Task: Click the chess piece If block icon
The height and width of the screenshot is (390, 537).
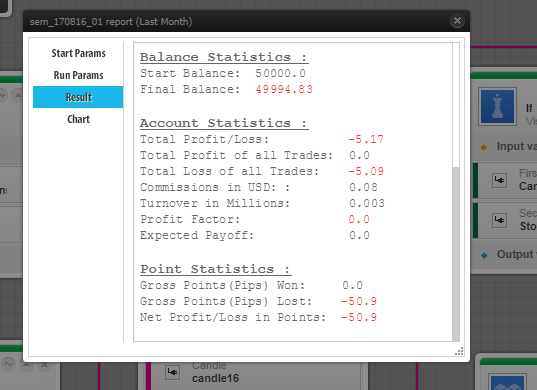Action: (x=497, y=106)
